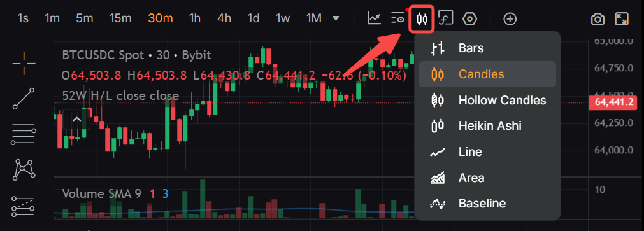
Task: Switch to the 4h timeframe
Action: 224,19
